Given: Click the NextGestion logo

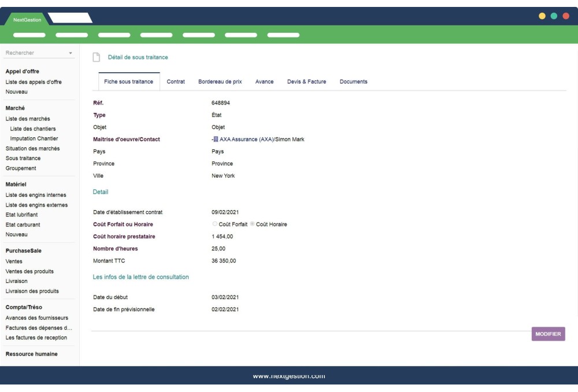Looking at the screenshot, I should (27, 19).
